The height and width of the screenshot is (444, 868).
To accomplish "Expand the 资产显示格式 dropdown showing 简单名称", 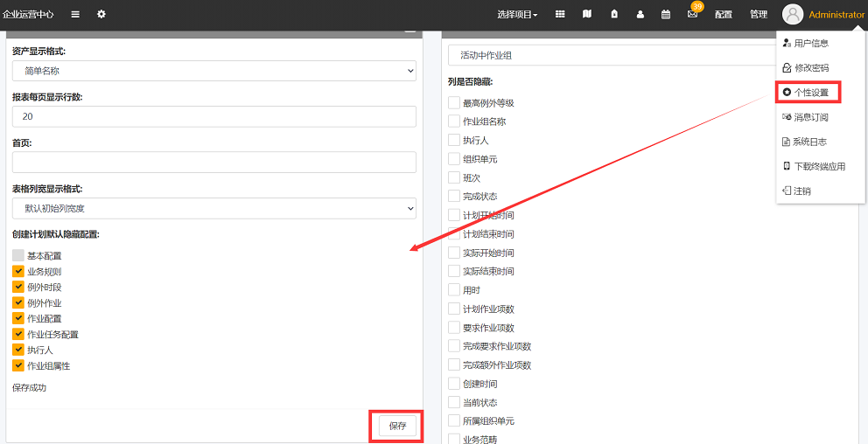I will (x=214, y=71).
